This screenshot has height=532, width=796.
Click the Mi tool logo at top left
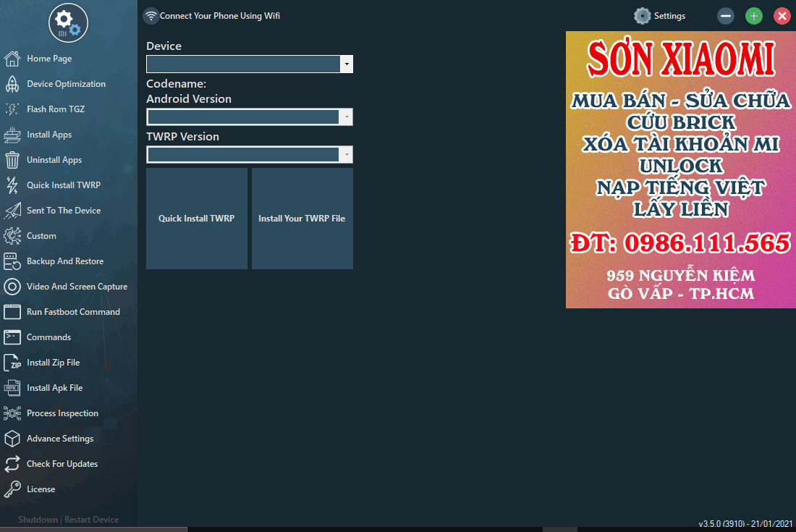click(68, 22)
